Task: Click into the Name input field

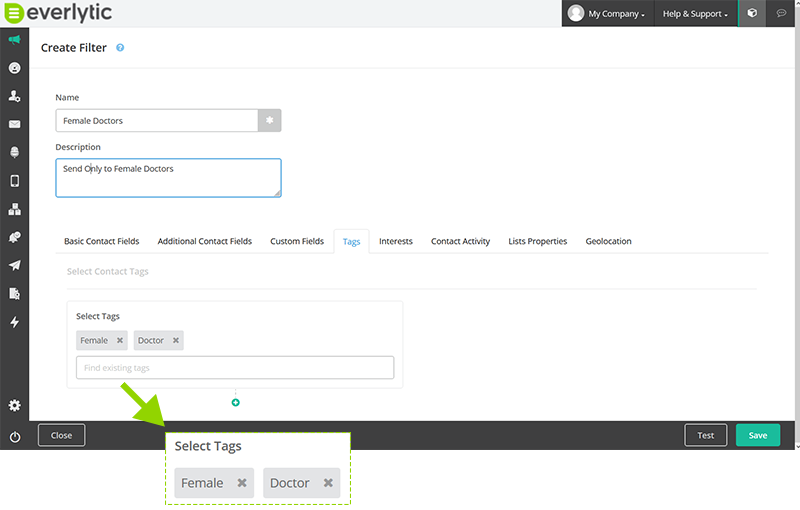Action: tap(157, 120)
